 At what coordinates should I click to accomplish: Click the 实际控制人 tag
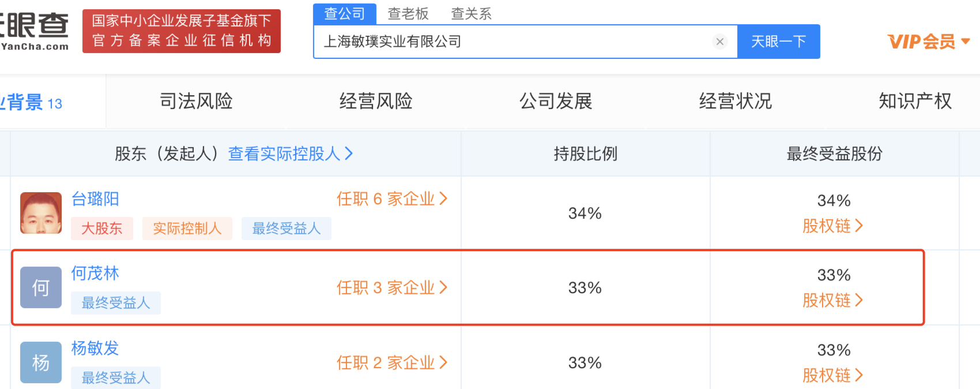pyautogui.click(x=187, y=229)
